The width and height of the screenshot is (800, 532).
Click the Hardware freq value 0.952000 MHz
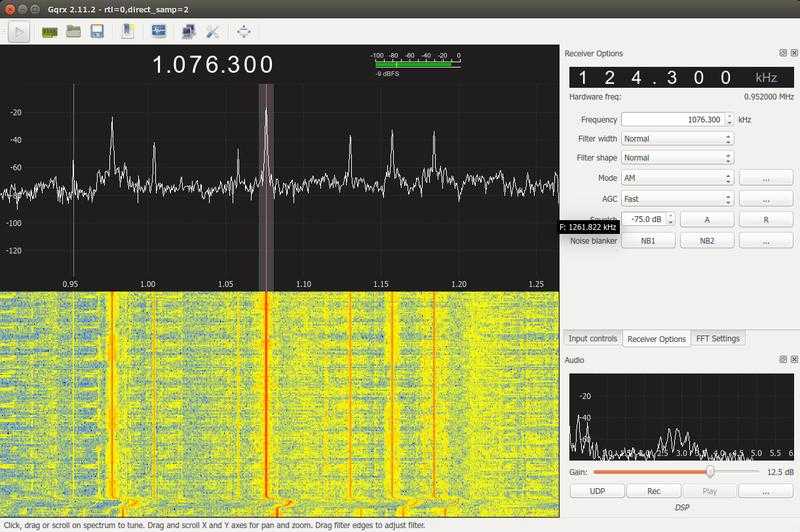[x=768, y=96]
